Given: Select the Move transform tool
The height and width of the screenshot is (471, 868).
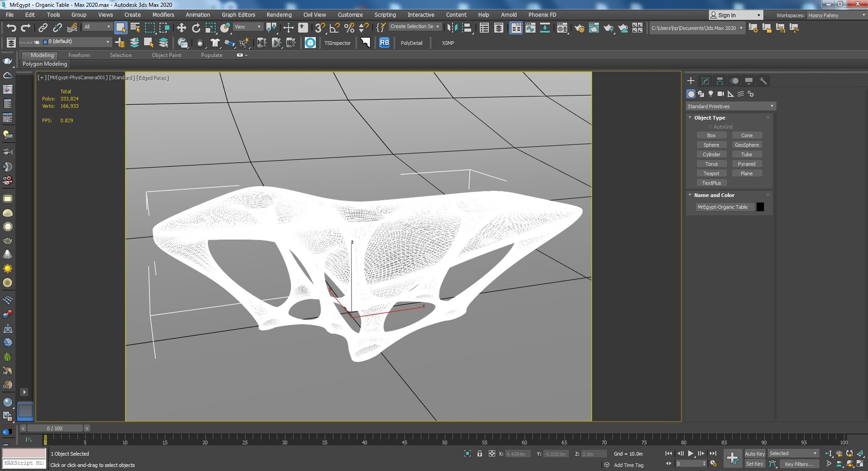Looking at the screenshot, I should (x=181, y=28).
